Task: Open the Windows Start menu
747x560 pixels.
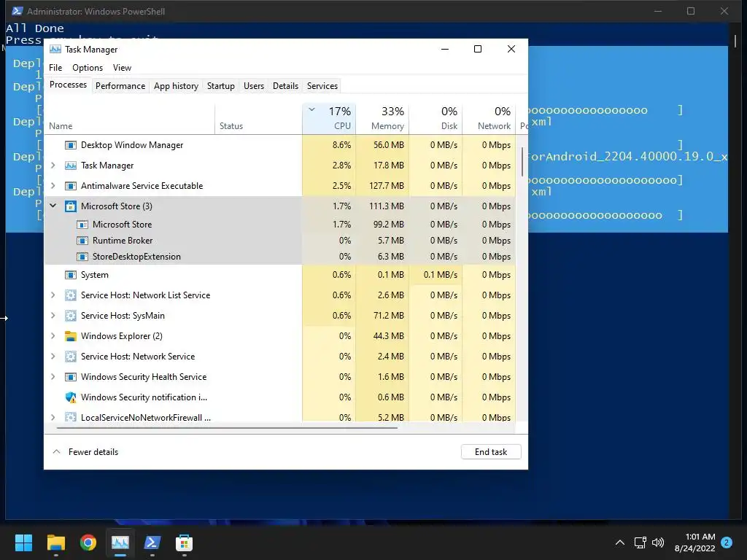Action: 23,542
